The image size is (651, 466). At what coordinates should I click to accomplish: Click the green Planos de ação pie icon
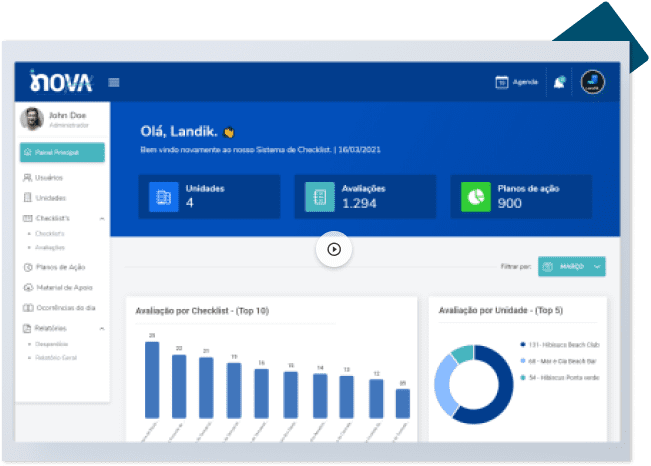click(476, 196)
